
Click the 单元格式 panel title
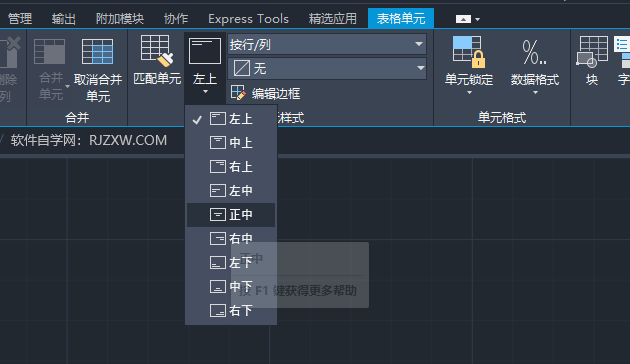(x=502, y=118)
